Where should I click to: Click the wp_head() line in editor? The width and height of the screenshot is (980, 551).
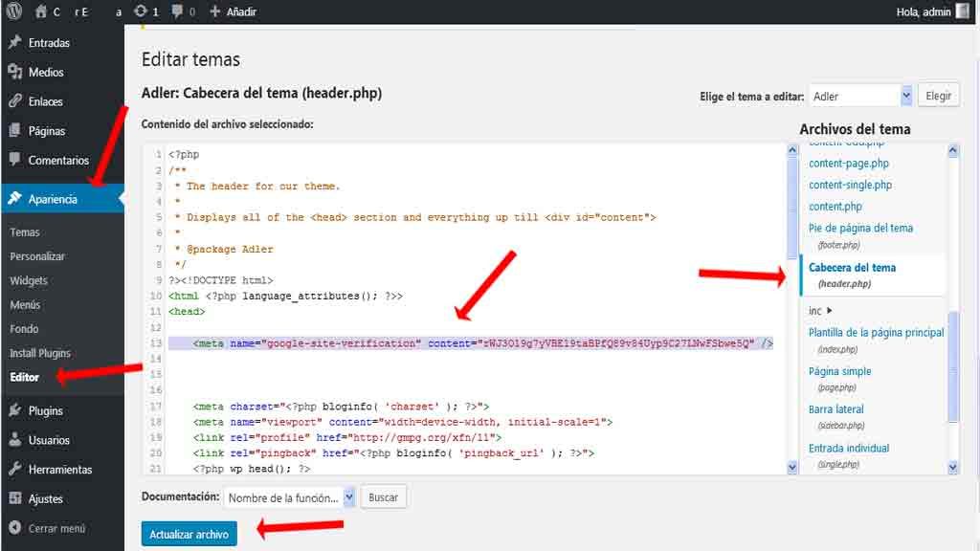[252, 468]
